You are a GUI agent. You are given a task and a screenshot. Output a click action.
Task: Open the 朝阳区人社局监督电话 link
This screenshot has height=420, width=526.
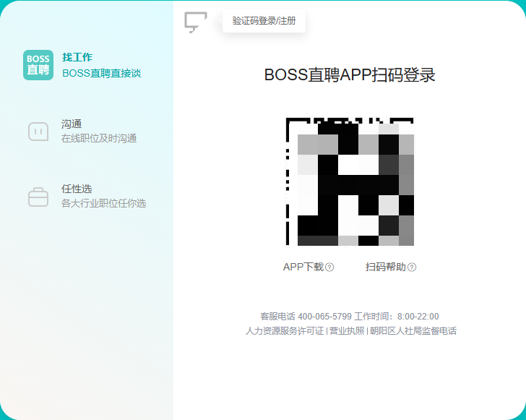pyautogui.click(x=413, y=331)
